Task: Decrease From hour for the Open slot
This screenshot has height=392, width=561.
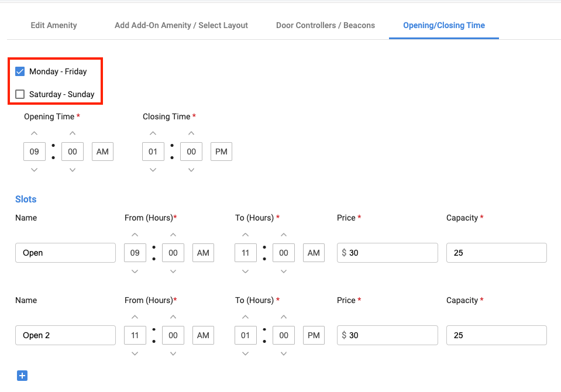Action: point(135,271)
